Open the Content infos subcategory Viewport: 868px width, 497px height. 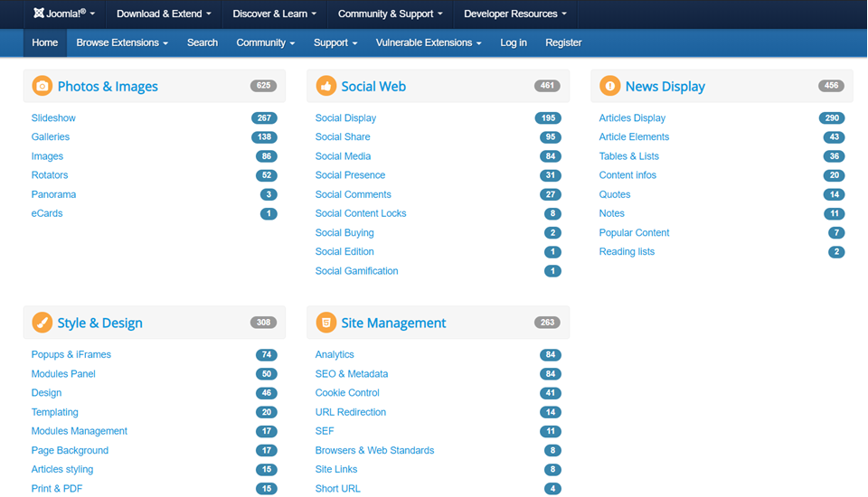click(627, 175)
